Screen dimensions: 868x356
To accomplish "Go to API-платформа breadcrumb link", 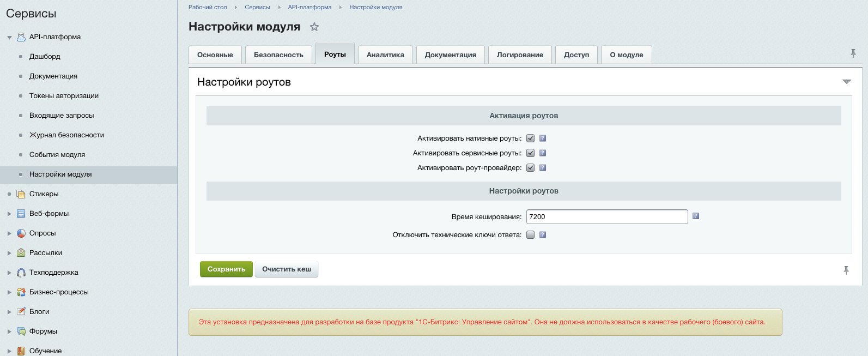I will 309,7.
